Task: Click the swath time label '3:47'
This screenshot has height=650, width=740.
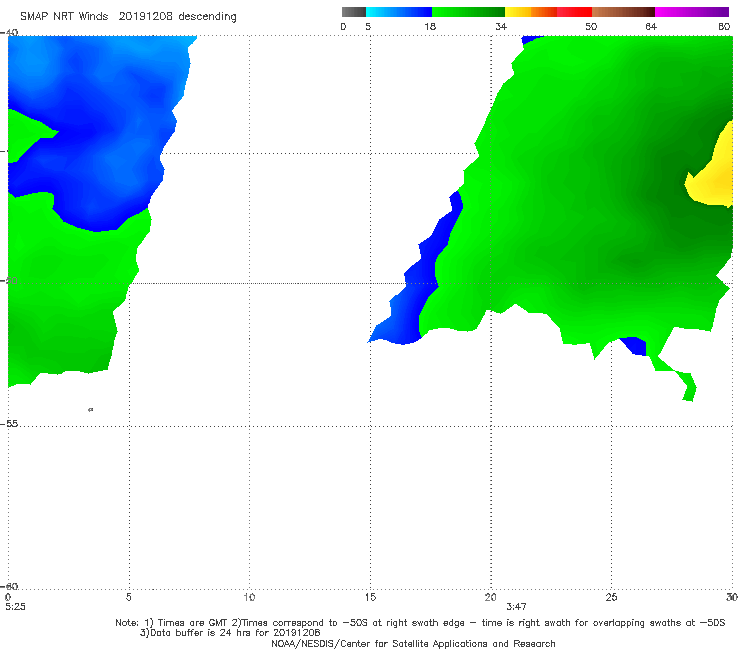Action: (516, 607)
